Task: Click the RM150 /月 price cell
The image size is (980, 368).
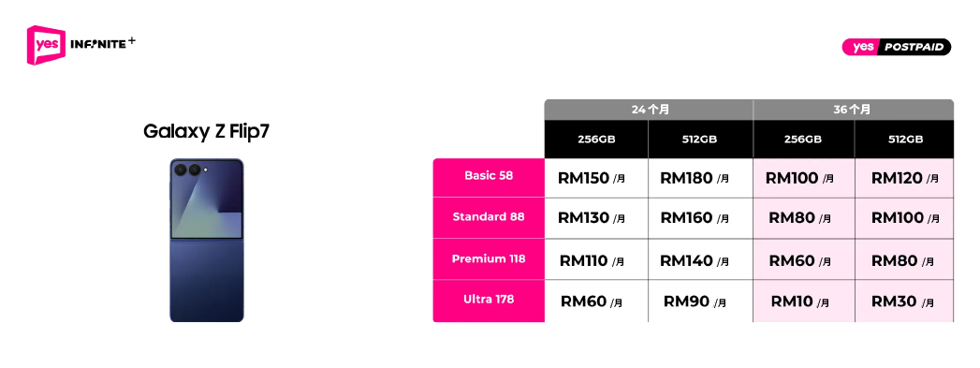Action: click(596, 178)
